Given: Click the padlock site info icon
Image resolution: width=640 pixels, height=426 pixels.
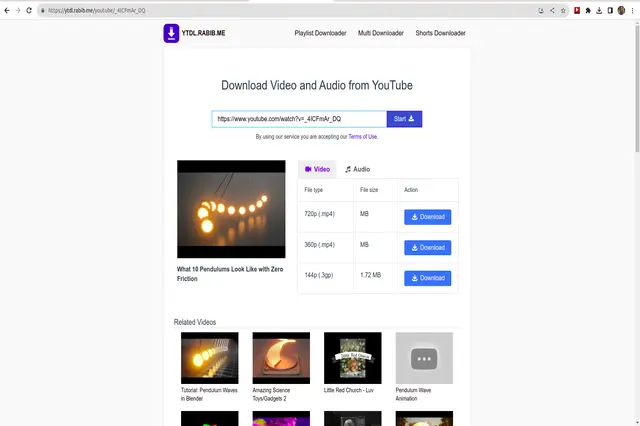Looking at the screenshot, I should [x=42, y=11].
